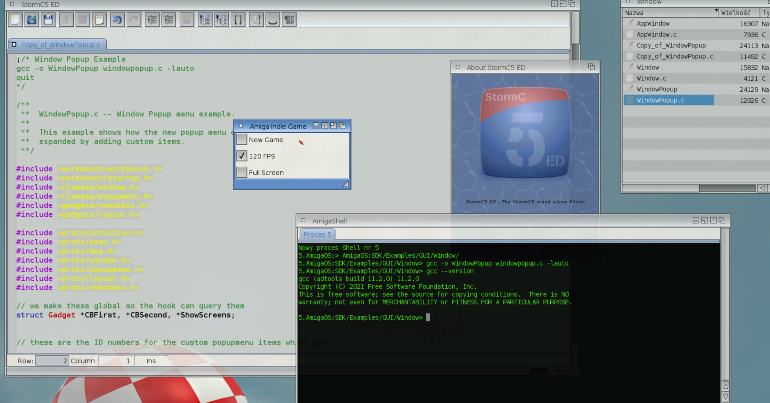The image size is (770, 403).
Task: Click the StormC 5 ED logo image
Action: tap(525, 133)
